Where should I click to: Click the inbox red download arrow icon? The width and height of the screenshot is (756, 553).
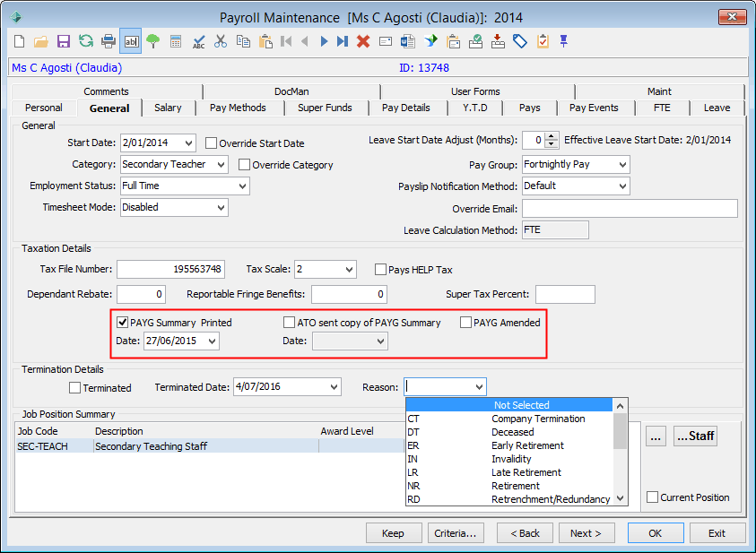point(498,41)
